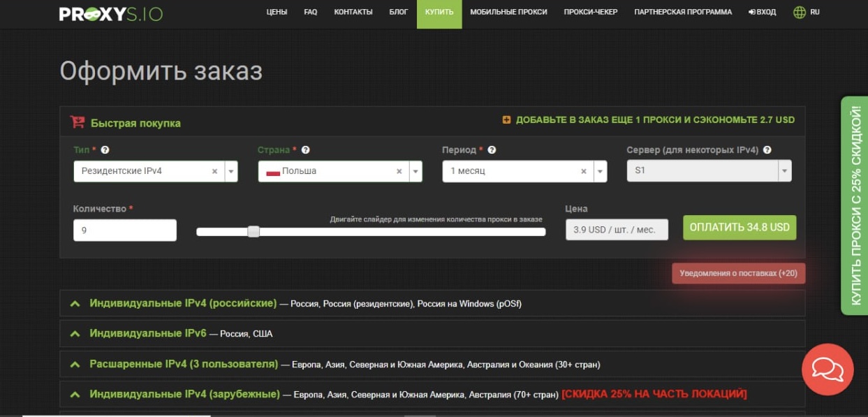This screenshot has width=868, height=417.
Task: Click help icon next to Период
Action: coord(492,150)
